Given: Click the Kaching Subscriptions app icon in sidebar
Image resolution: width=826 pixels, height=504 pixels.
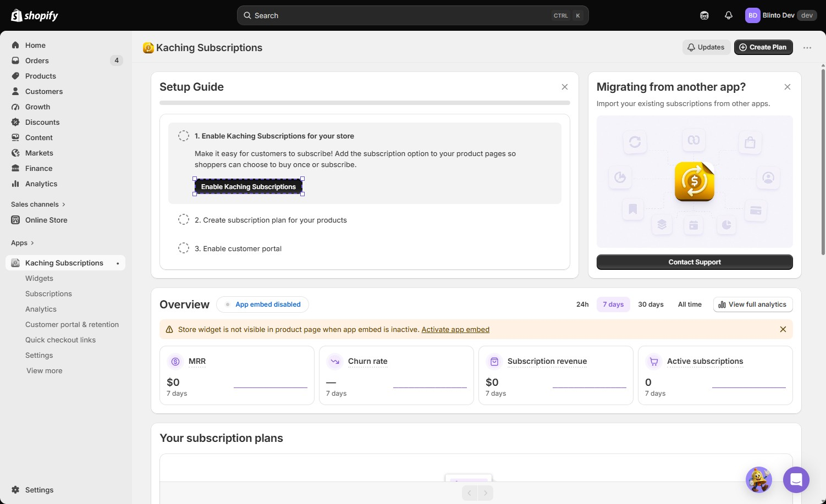Looking at the screenshot, I should [x=15, y=263].
